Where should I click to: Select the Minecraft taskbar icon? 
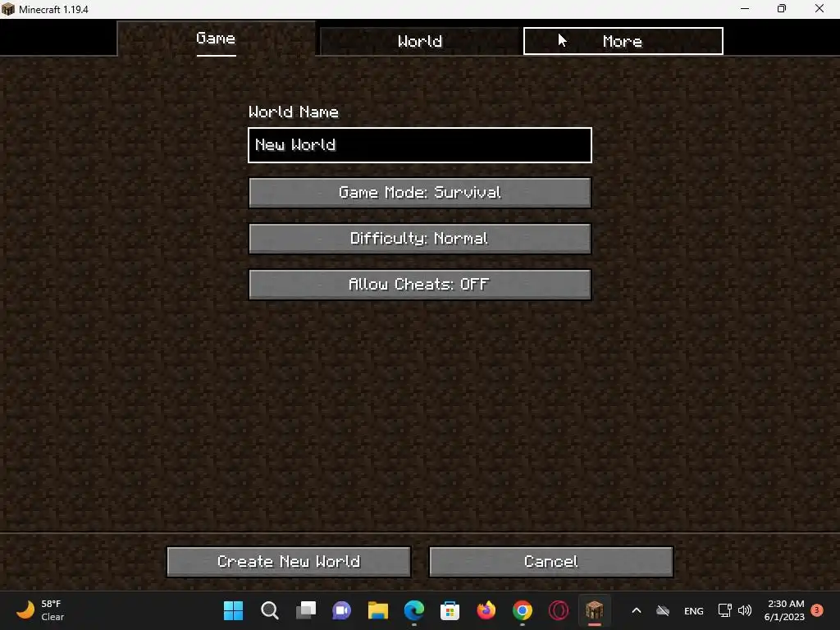[x=594, y=610]
